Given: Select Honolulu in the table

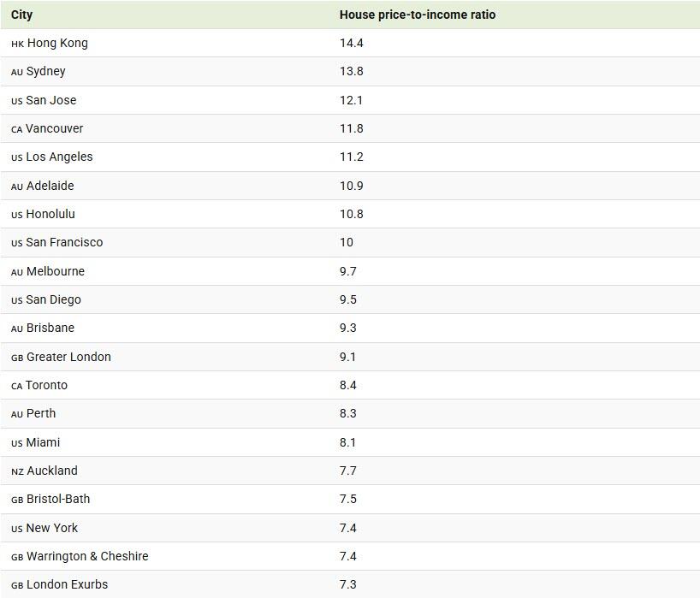Looking at the screenshot, I should click(50, 214).
